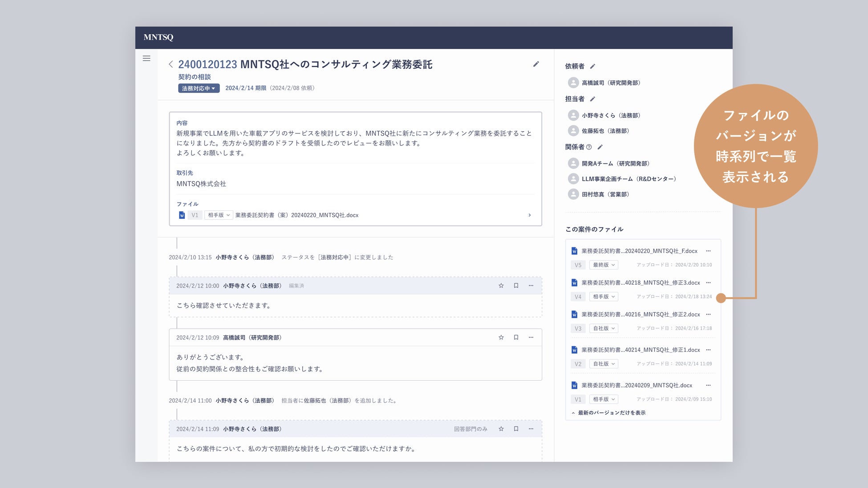Star the 2024/2/12 10:00 comment
The height and width of the screenshot is (488, 868).
[x=501, y=286]
